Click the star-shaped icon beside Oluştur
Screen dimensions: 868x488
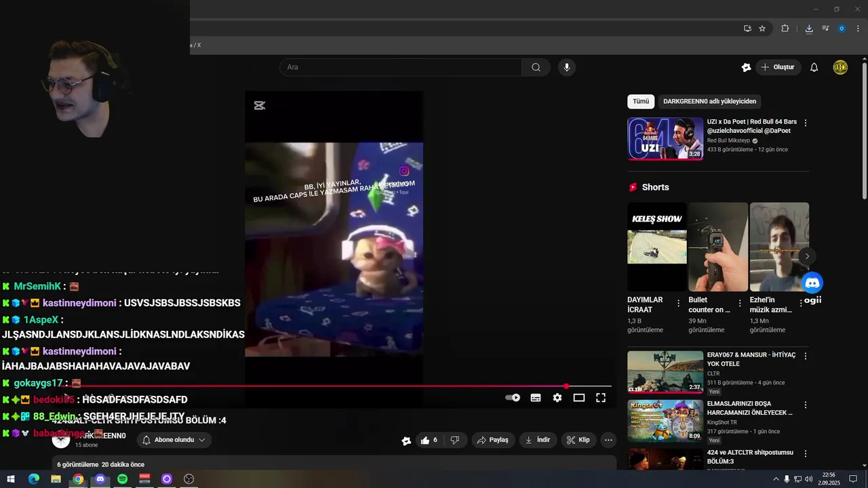[x=746, y=67]
